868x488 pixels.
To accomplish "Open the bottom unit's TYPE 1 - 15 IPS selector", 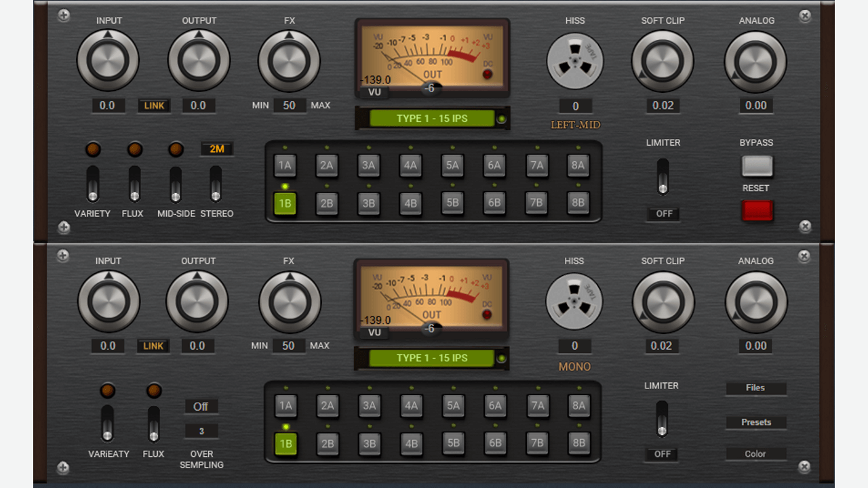I will click(x=432, y=358).
